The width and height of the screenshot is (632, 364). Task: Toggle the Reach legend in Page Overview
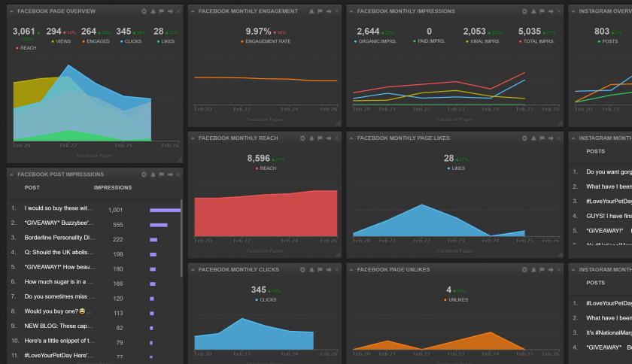[x=26, y=48]
